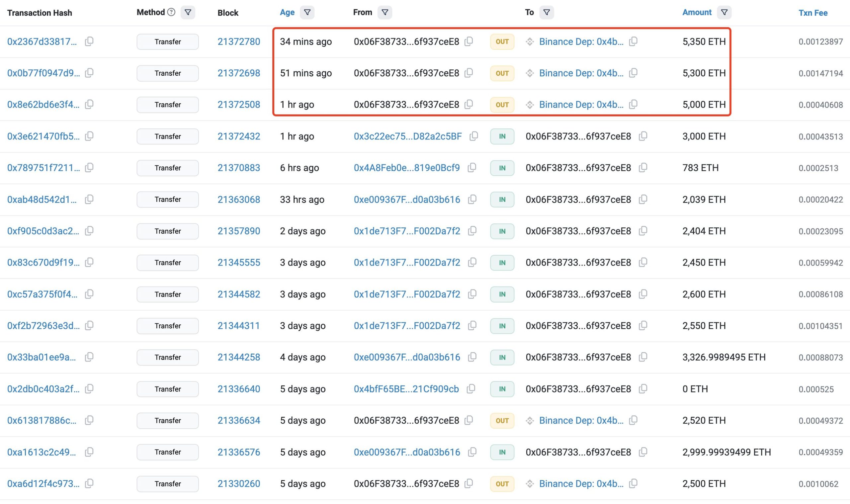Copy From address 0x3c22ec75...D82a2c5BF
Image resolution: width=850 pixels, height=504 pixels.
click(x=474, y=136)
